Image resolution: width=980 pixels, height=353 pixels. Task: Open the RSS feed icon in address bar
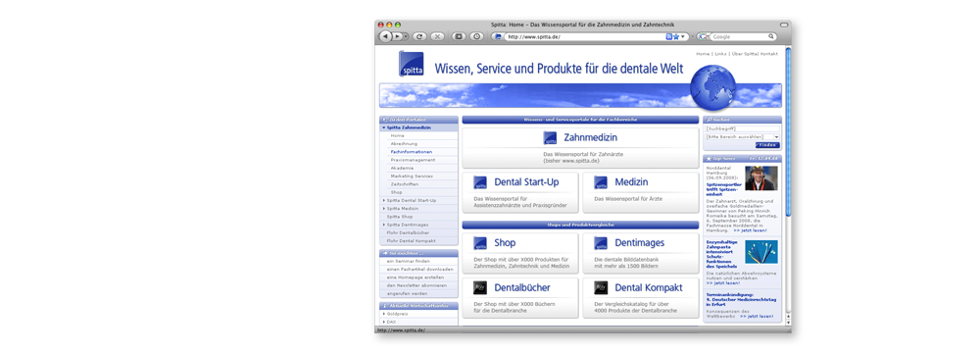[669, 37]
